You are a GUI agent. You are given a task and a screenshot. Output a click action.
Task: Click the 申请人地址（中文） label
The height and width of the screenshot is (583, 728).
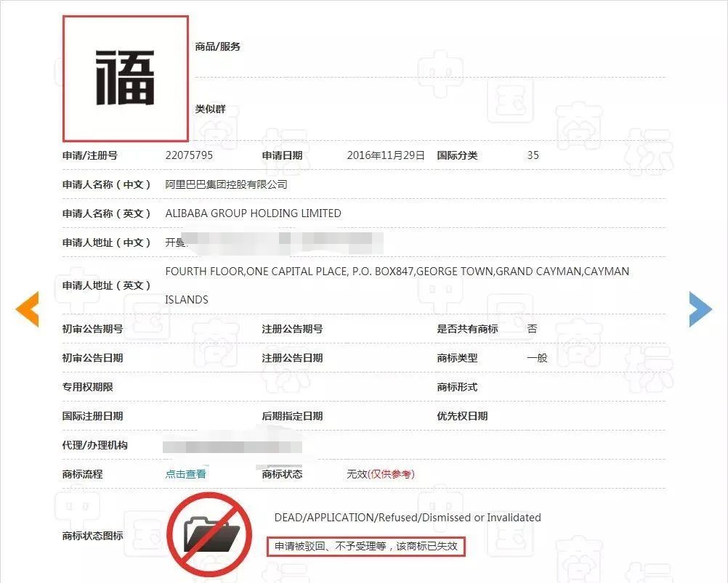tap(107, 242)
